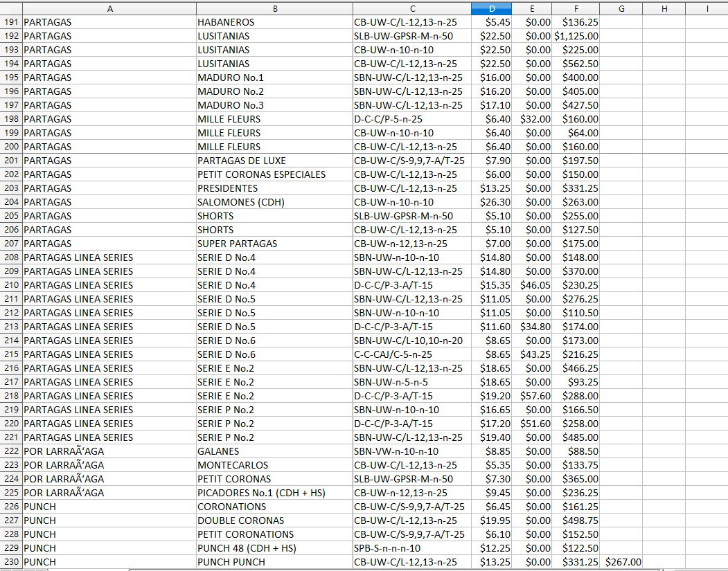This screenshot has height=571, width=728.
Task: Click the MONTECARLOS cell
Action: click(x=275, y=465)
